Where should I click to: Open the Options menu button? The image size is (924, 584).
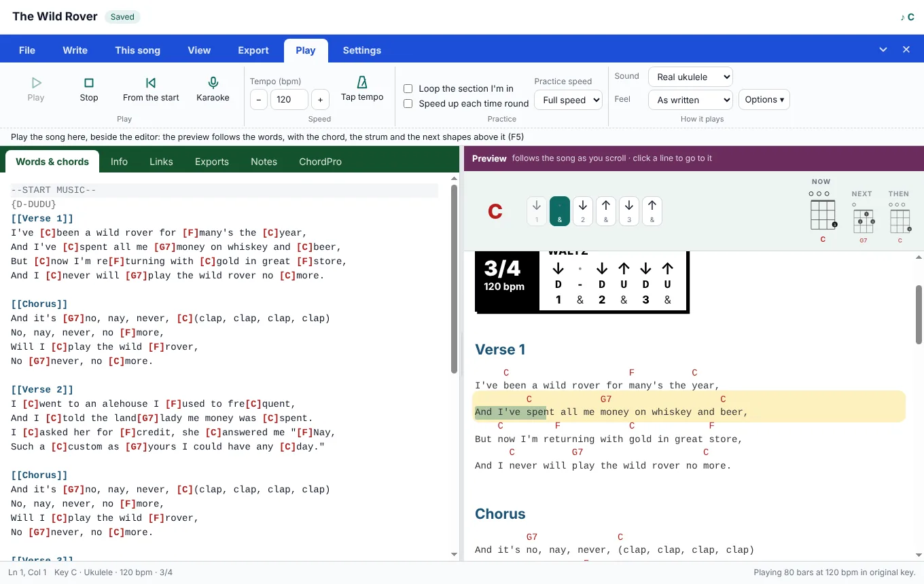[764, 100]
